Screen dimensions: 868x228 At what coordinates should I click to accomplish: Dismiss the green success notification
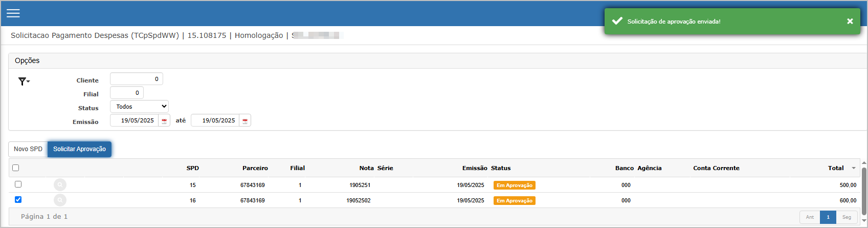[850, 21]
